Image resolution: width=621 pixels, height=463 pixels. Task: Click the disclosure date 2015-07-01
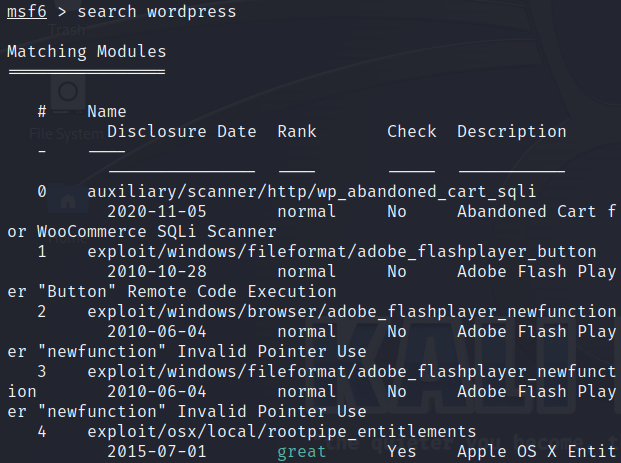pyautogui.click(x=157, y=452)
